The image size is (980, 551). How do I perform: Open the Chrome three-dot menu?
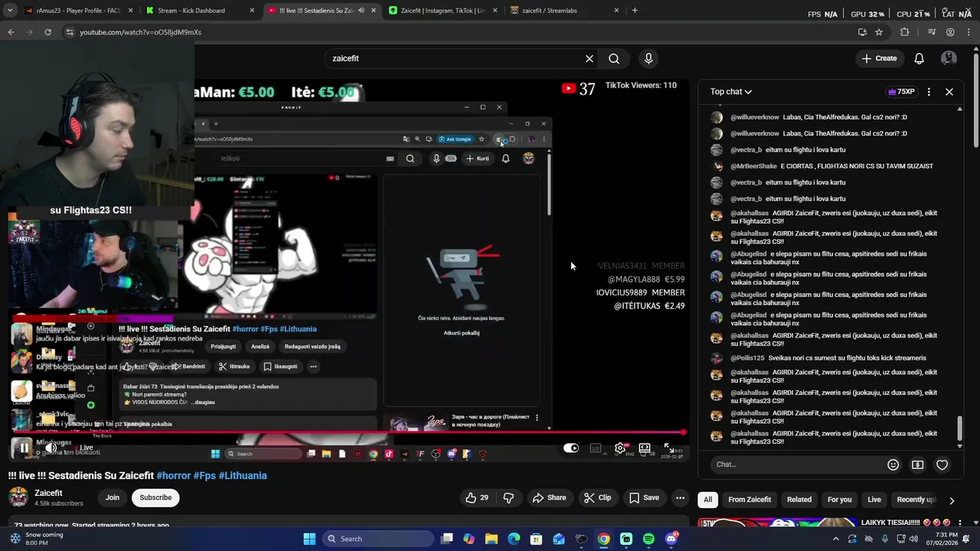(969, 32)
